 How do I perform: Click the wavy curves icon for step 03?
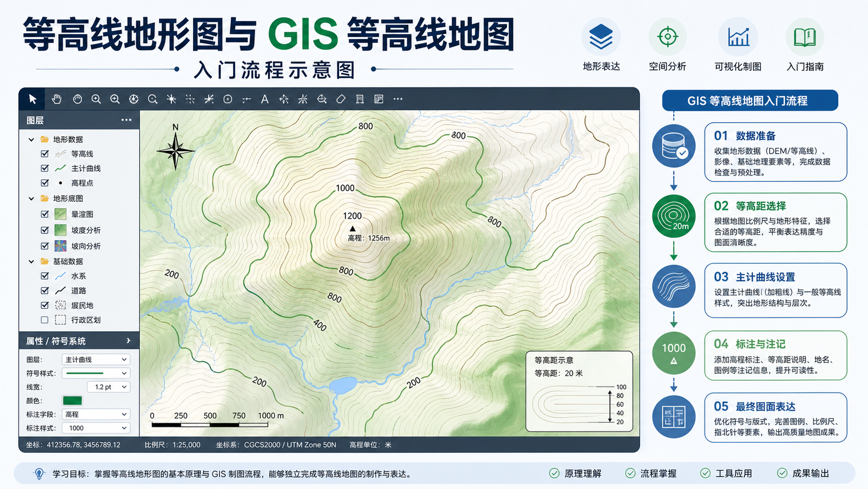pyautogui.click(x=674, y=286)
